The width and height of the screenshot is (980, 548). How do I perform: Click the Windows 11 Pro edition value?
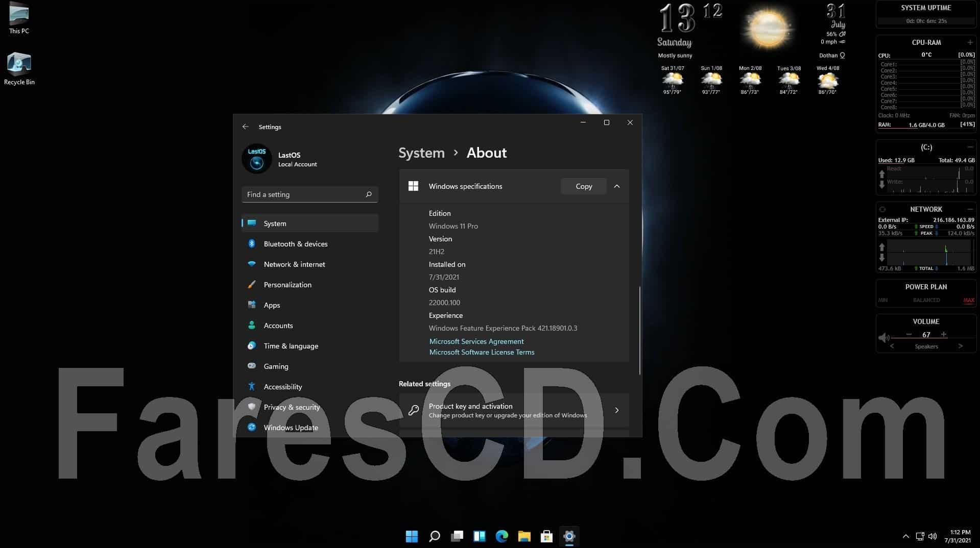click(453, 226)
